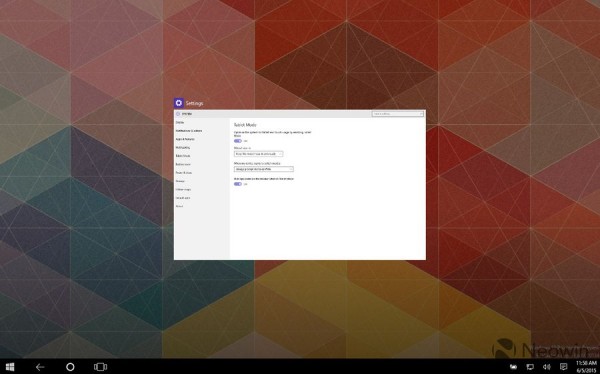Check the battery status tray icon
The image size is (600, 374).
514,367
